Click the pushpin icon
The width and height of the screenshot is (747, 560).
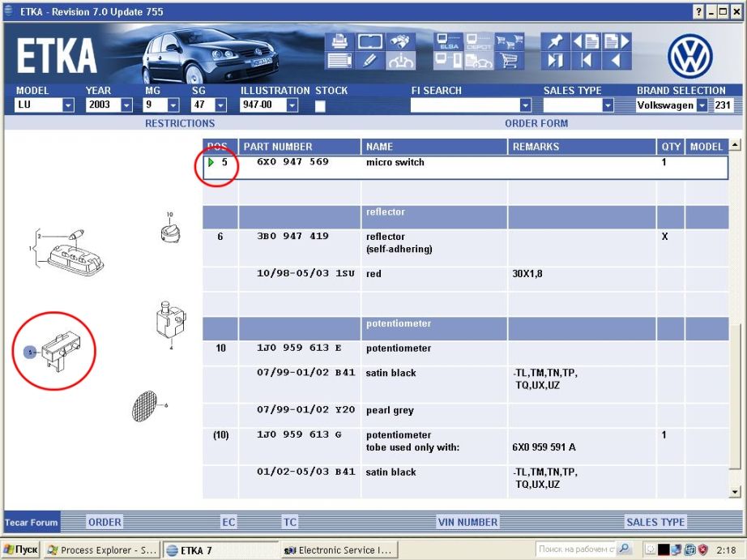click(555, 41)
